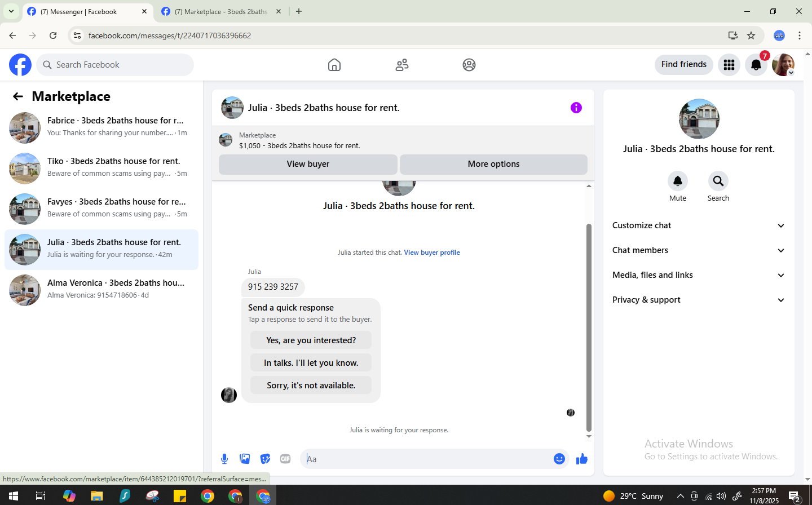Open Task View on the taskbar
This screenshot has height=505, width=812.
coord(41,496)
